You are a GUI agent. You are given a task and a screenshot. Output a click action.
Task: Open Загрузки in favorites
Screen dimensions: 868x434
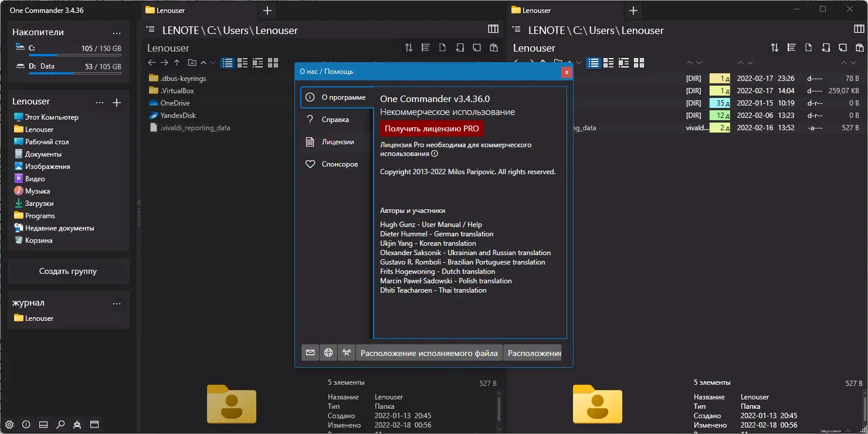34,204
